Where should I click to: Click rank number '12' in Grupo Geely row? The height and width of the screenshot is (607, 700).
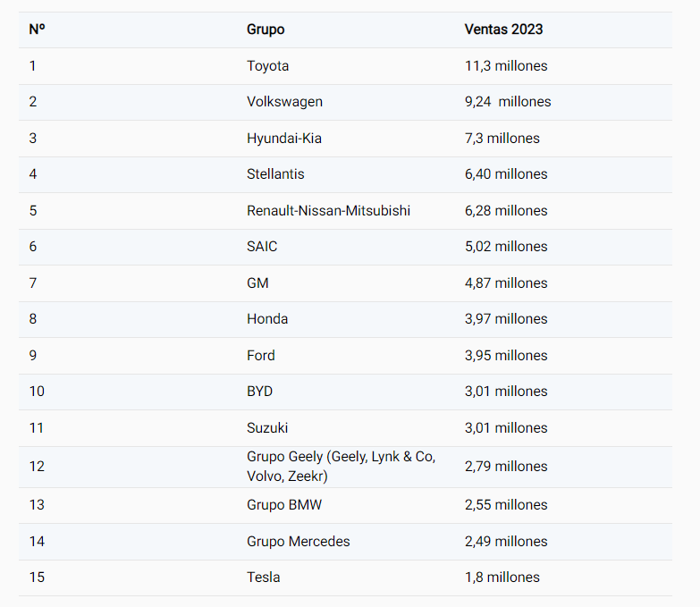[x=37, y=467]
